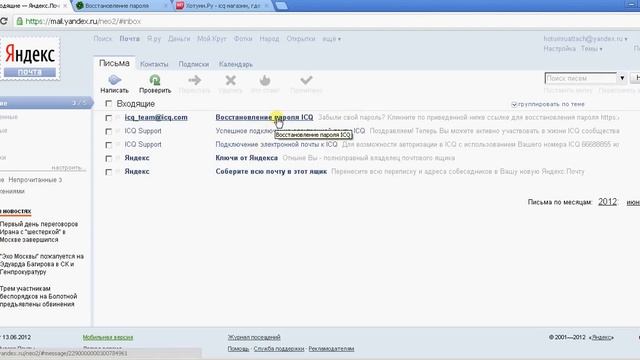Open the account email dropdown
This screenshot has height=360, width=640.
585,38
